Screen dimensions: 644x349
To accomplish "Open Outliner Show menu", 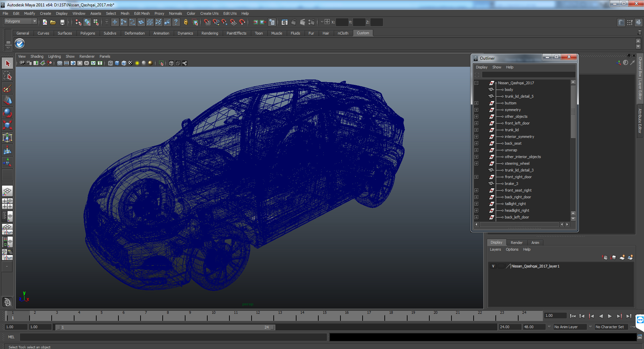I will pyautogui.click(x=497, y=67).
